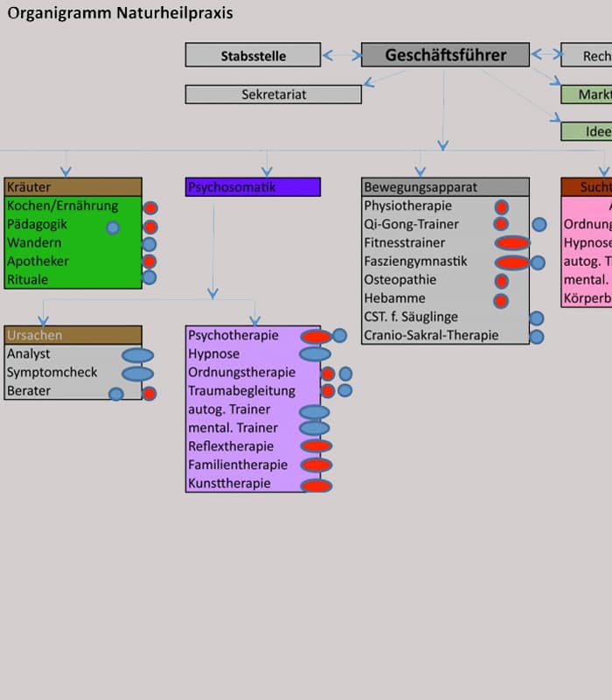Select the blue oval next to Hypnose
Image resolution: width=612 pixels, height=700 pixels.
click(315, 354)
